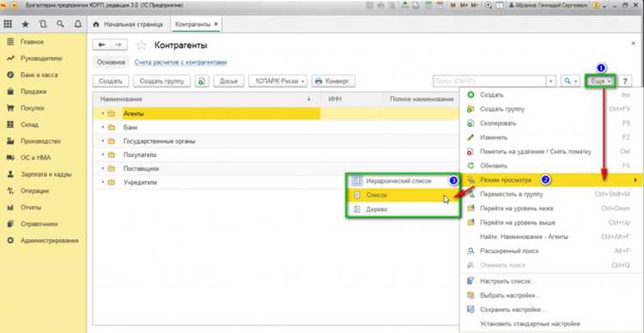Open Favorites star in top panel
The image size is (644, 333).
[x=25, y=24]
